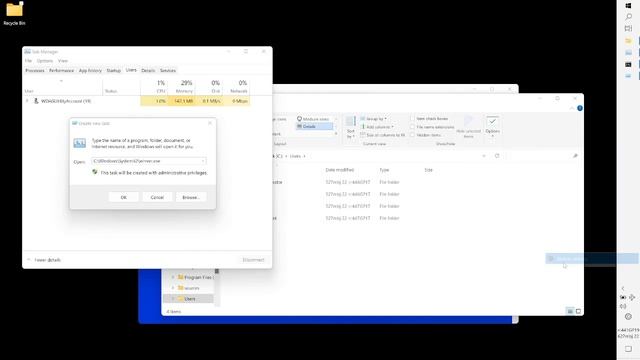
Task: Sort by the CPU column header
Action: tap(154, 87)
